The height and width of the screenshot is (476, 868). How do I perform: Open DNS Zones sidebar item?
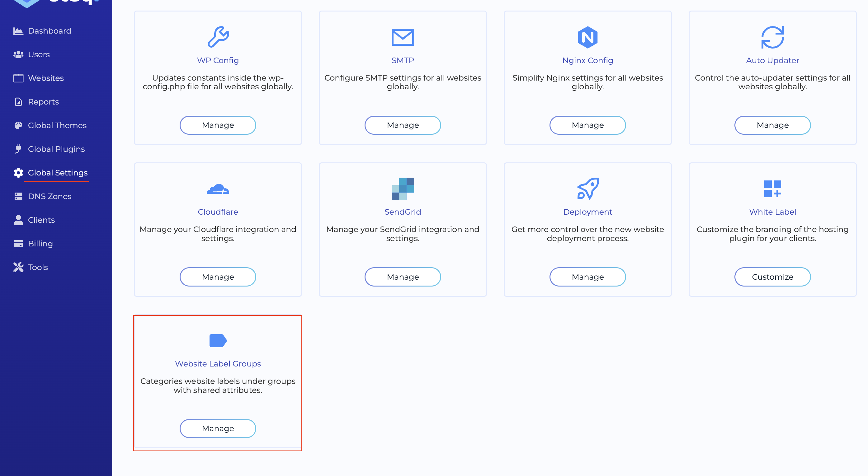[50, 196]
